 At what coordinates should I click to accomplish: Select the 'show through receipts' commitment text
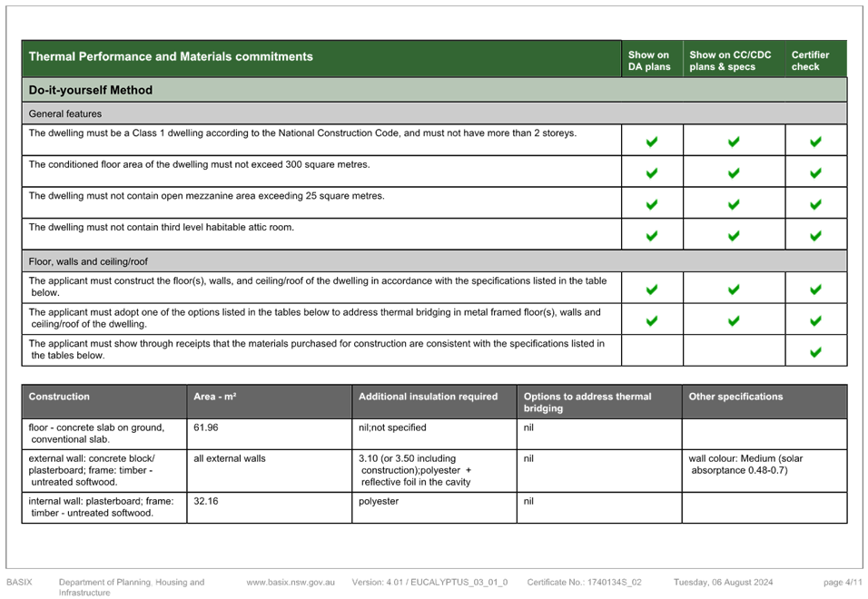317,349
